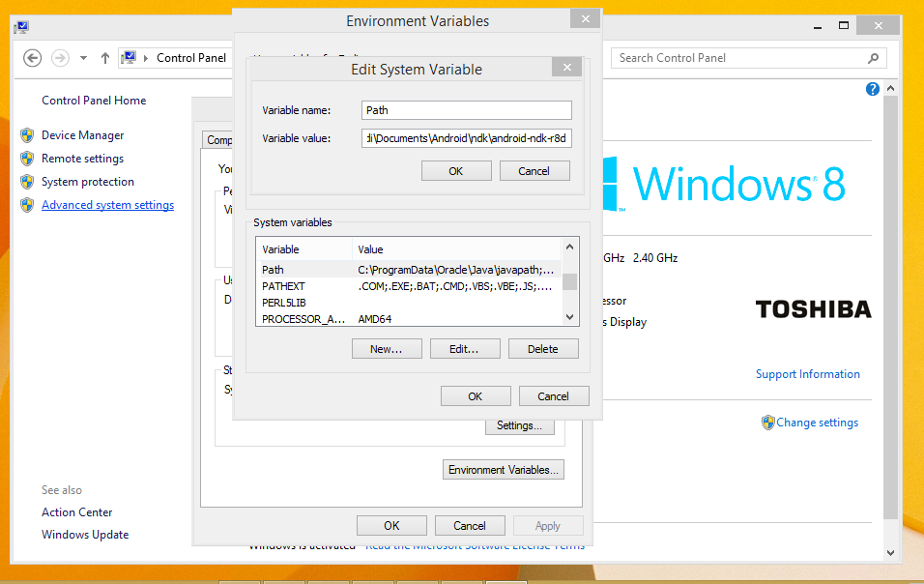Confirm with OK in Edit System Variable
This screenshot has width=924, height=584.
pyautogui.click(x=456, y=171)
